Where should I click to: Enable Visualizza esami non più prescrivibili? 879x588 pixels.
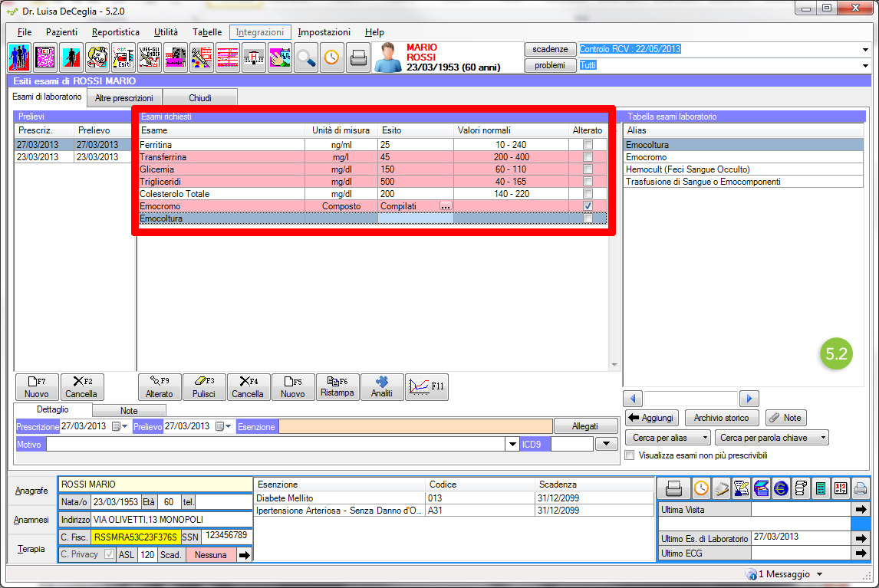coord(630,455)
